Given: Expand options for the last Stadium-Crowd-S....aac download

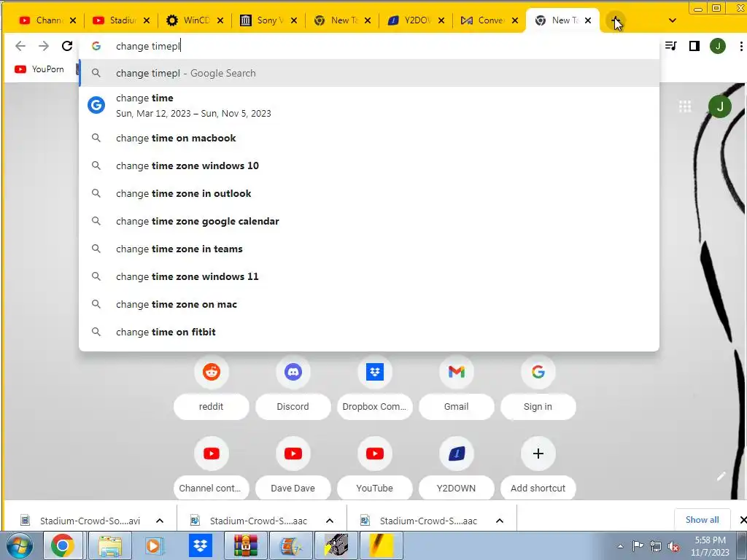Looking at the screenshot, I should click(500, 521).
